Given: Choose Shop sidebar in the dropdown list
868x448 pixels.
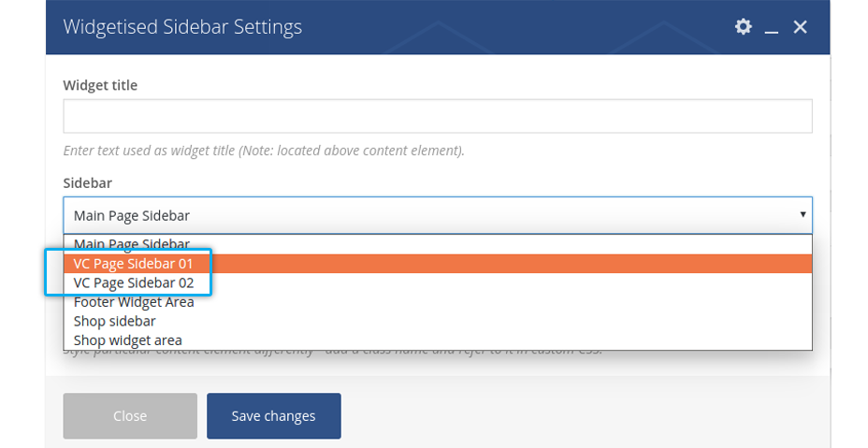Looking at the screenshot, I should pos(115,321).
